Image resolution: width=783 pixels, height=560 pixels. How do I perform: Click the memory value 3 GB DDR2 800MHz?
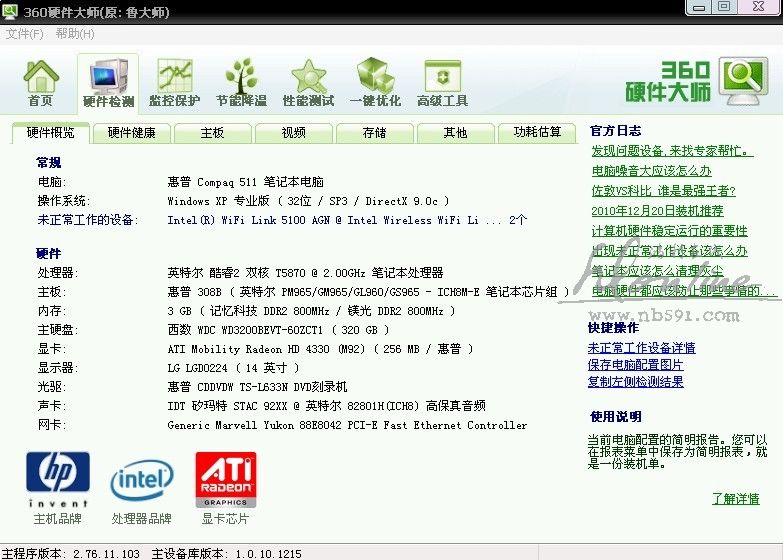click(x=311, y=311)
